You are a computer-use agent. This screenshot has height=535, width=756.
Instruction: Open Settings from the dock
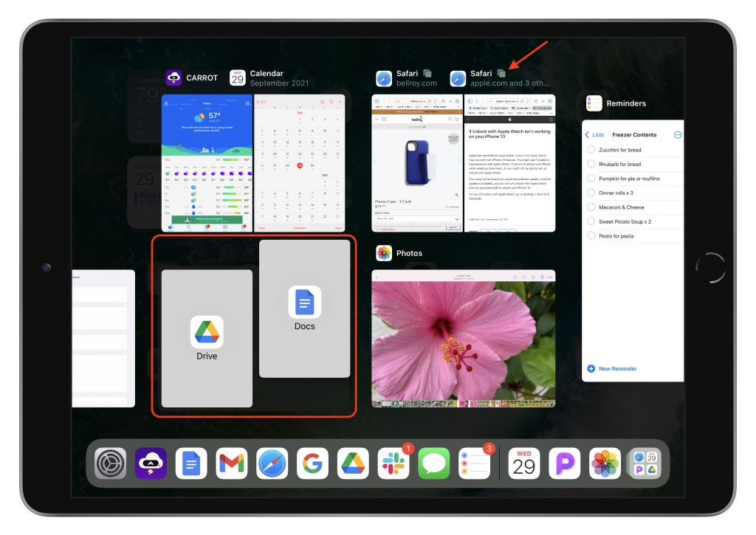click(111, 463)
